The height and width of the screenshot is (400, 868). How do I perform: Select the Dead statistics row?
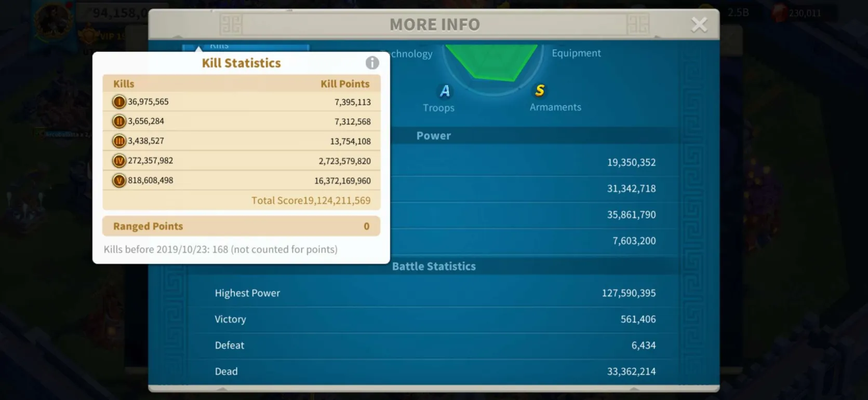(434, 371)
